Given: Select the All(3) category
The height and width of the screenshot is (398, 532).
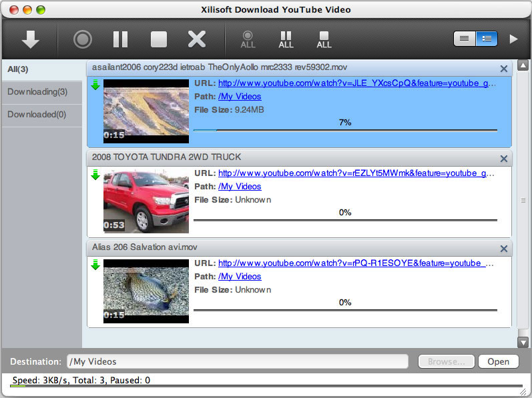Looking at the screenshot, I should pyautogui.click(x=42, y=69).
